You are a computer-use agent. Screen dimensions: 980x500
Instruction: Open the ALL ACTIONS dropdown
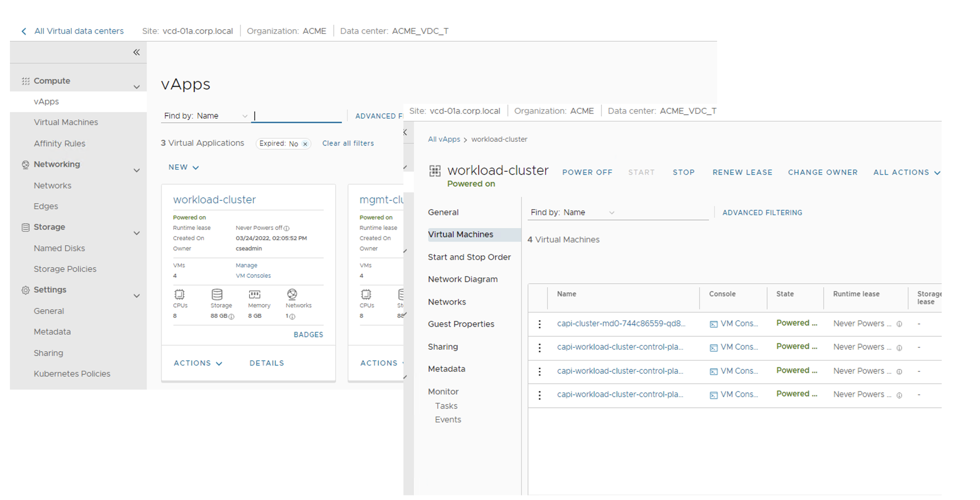pos(906,172)
